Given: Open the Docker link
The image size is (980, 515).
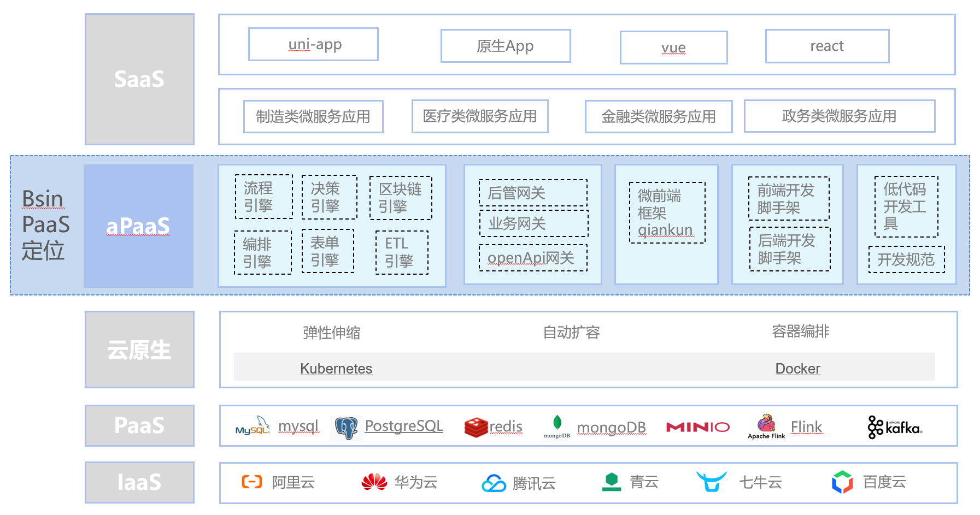Looking at the screenshot, I should tap(798, 369).
